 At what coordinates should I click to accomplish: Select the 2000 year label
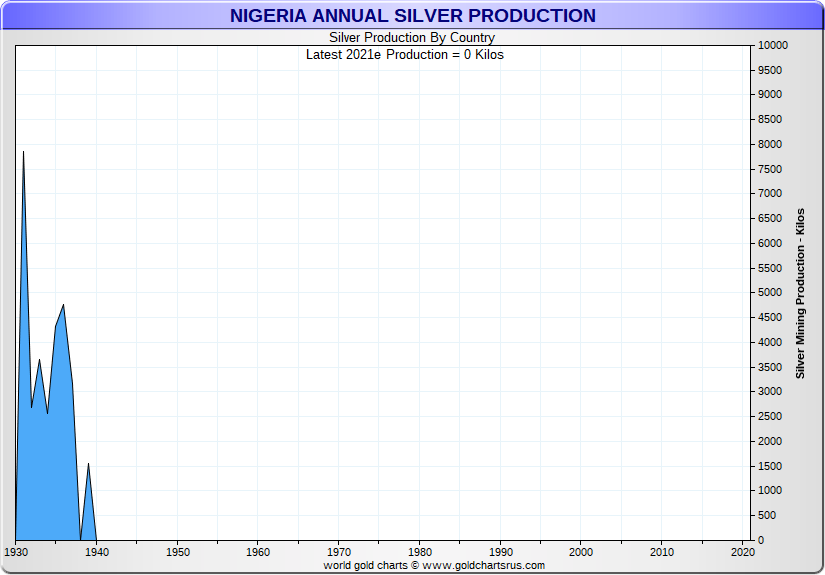click(581, 551)
